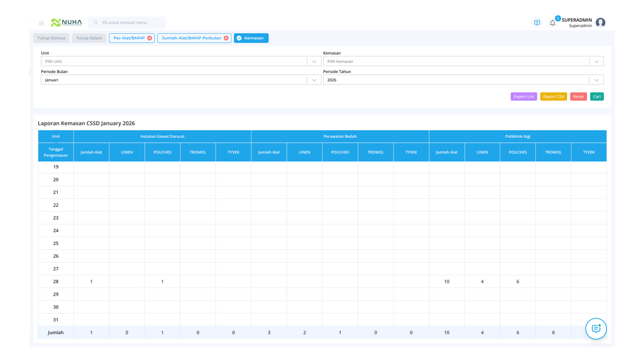Viewport: 644px width, 362px height.
Task: Open the Periode Tahun 2026 dropdown
Action: pyautogui.click(x=463, y=80)
